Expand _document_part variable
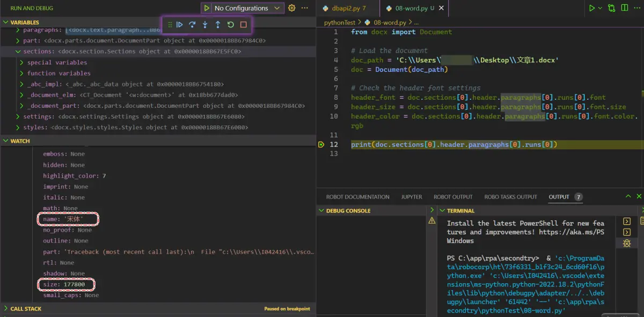The height and width of the screenshot is (317, 644). pyautogui.click(x=22, y=106)
